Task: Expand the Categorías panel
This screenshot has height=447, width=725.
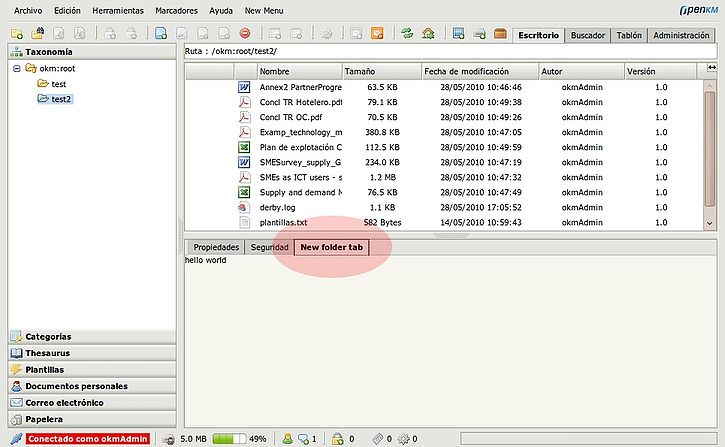Action: (92, 337)
